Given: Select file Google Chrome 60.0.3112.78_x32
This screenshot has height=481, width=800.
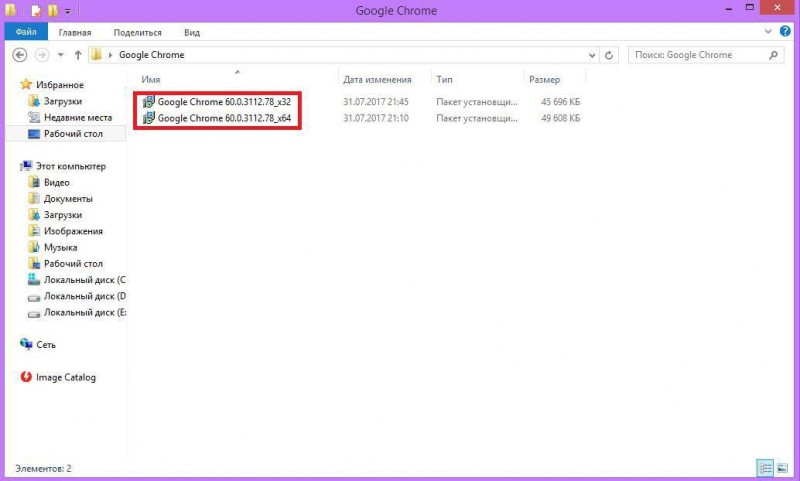Looking at the screenshot, I should 224,102.
